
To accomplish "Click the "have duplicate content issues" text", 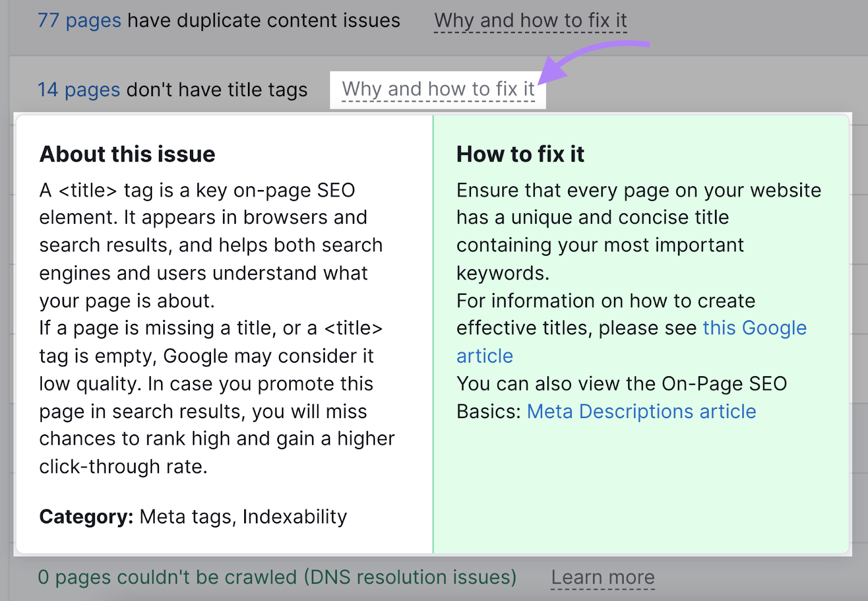I will pyautogui.click(x=264, y=21).
